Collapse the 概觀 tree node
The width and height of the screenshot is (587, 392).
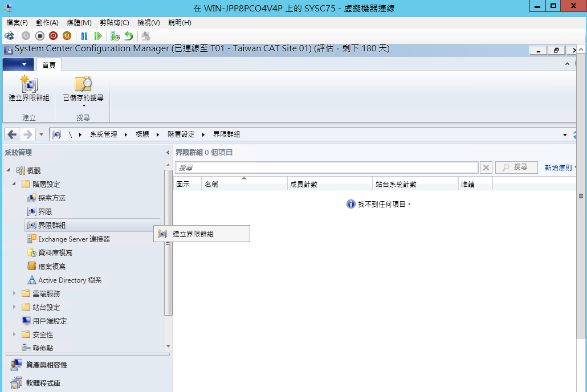[x=8, y=170]
